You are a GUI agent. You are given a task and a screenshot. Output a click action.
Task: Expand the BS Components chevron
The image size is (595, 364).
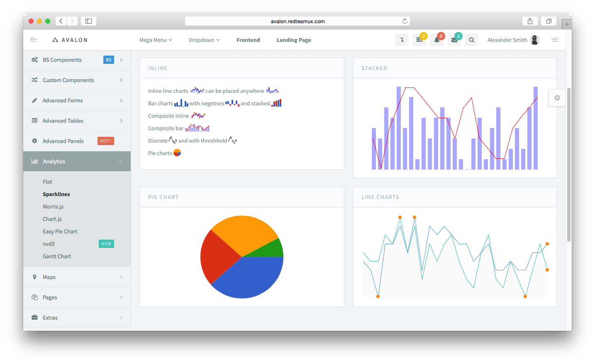pos(121,60)
